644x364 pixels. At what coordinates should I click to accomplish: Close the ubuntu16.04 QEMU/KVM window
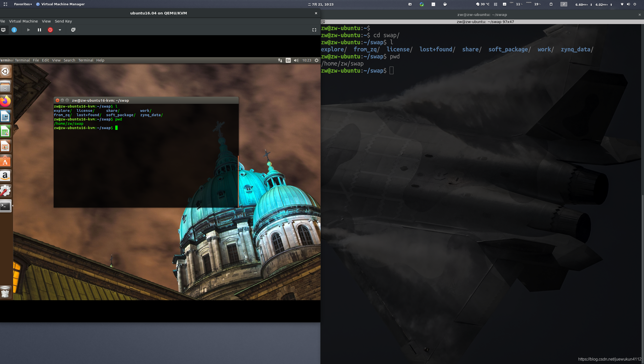coord(316,13)
